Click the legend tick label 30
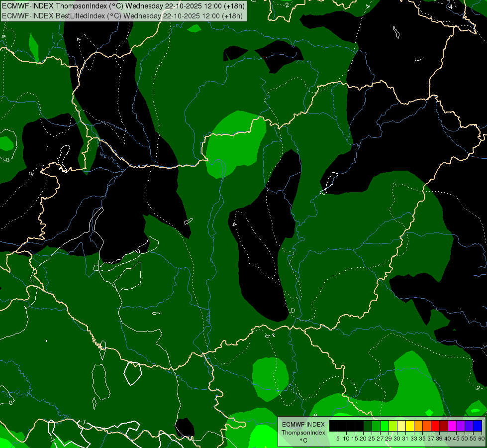The height and width of the screenshot is (448, 487). pyautogui.click(x=397, y=439)
